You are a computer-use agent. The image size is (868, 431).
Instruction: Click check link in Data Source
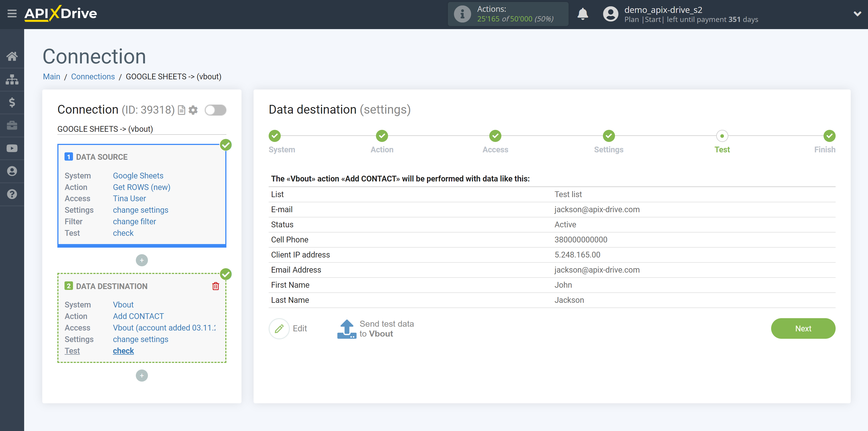(123, 233)
